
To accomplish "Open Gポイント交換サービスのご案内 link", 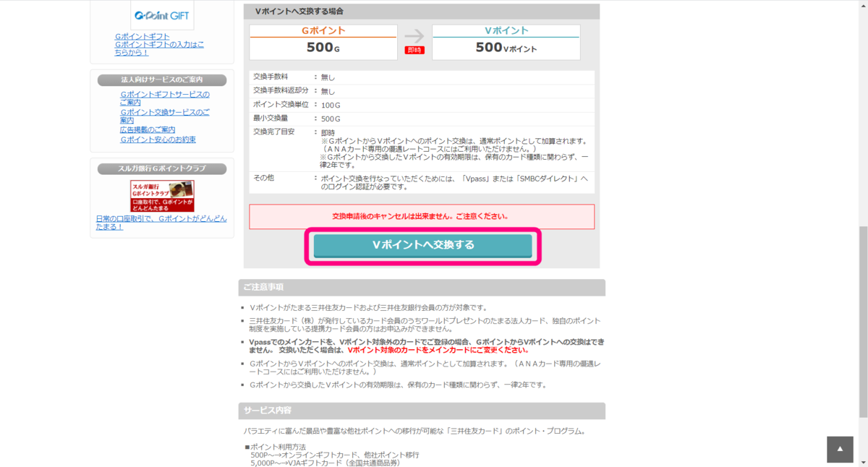I will pos(165,116).
